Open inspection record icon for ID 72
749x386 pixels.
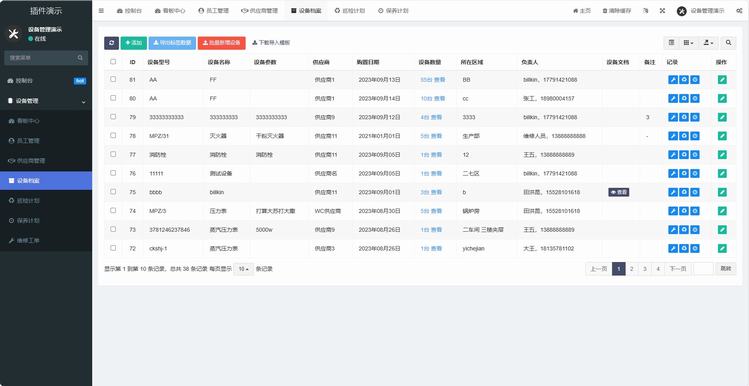click(684, 248)
